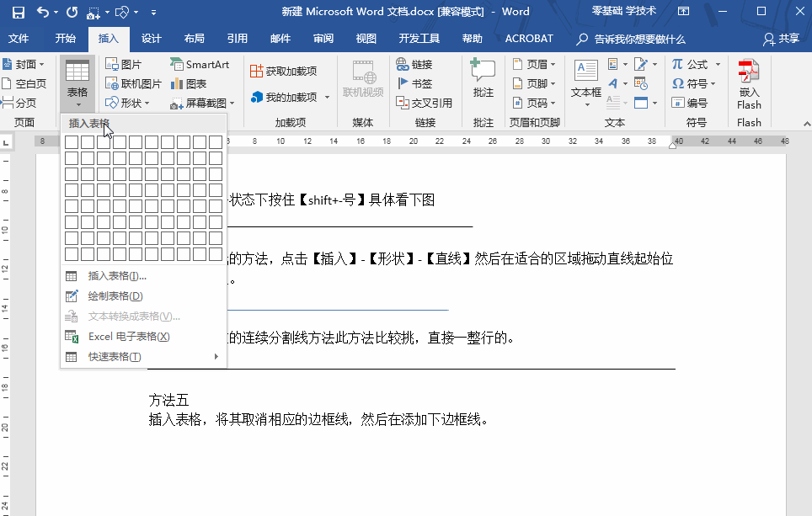The image size is (812, 516).
Task: Click the right indent marker on ruler
Action: pos(672,146)
